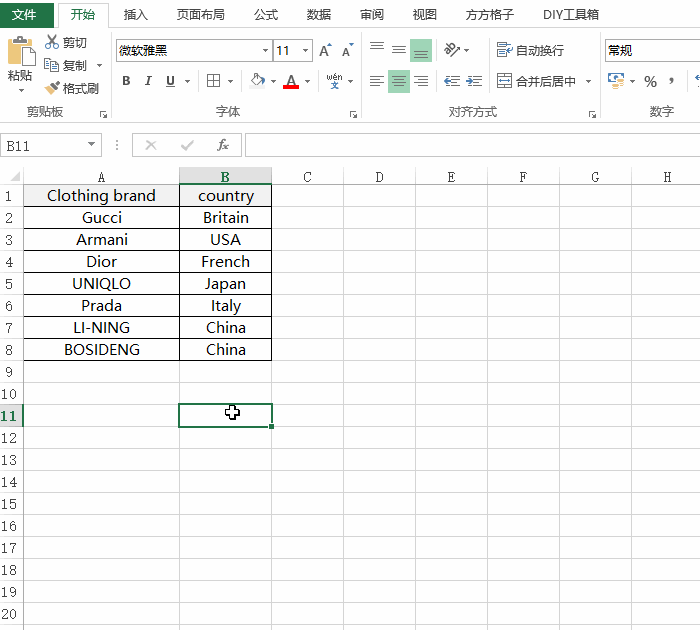Click the Cut scissors icon
The width and height of the screenshot is (700, 630).
52,42
